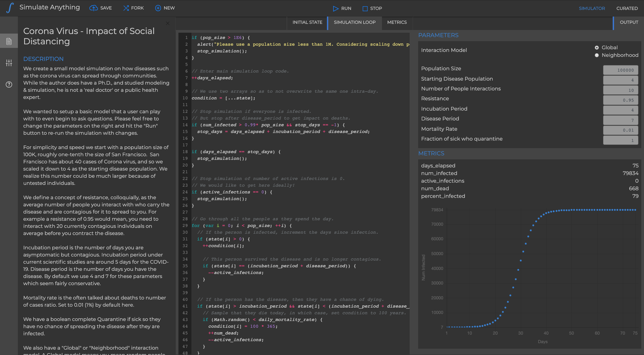The image size is (644, 355).
Task: Open the help question-mark sidebar icon
Action: pyautogui.click(x=9, y=85)
